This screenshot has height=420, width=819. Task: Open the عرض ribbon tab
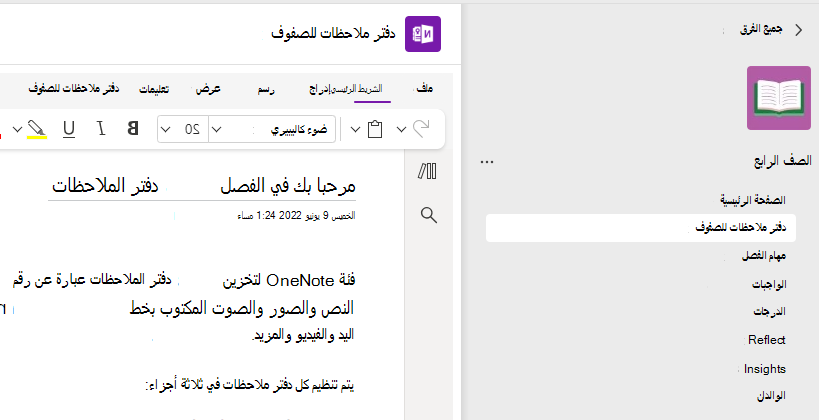click(x=208, y=89)
